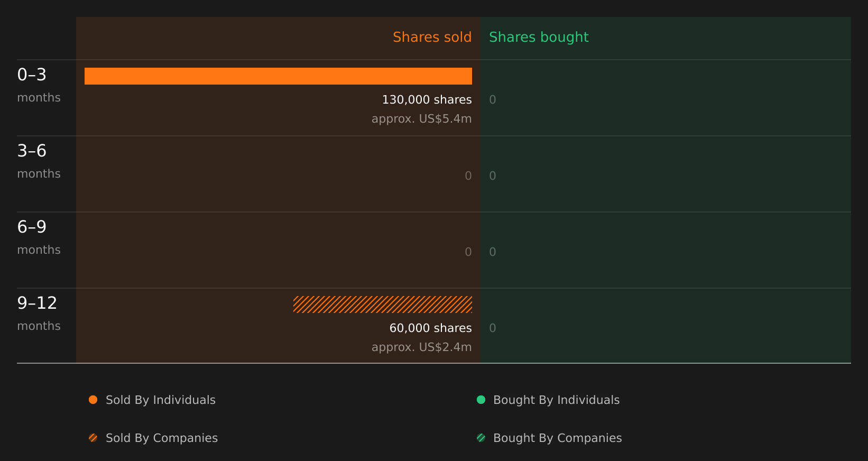Click the shares sold zero for 6–9 months
Viewport: 868px width, 461px height.
tap(468, 252)
